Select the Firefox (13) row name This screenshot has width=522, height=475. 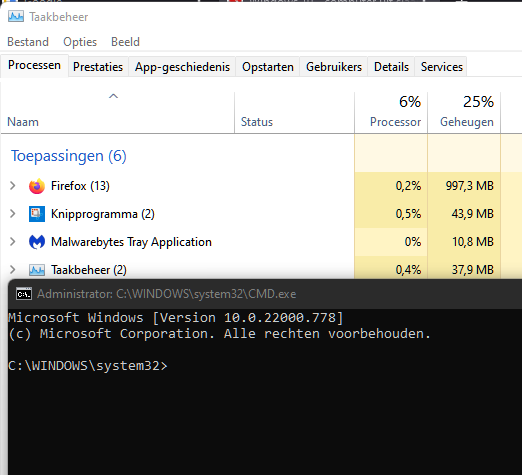(80, 186)
